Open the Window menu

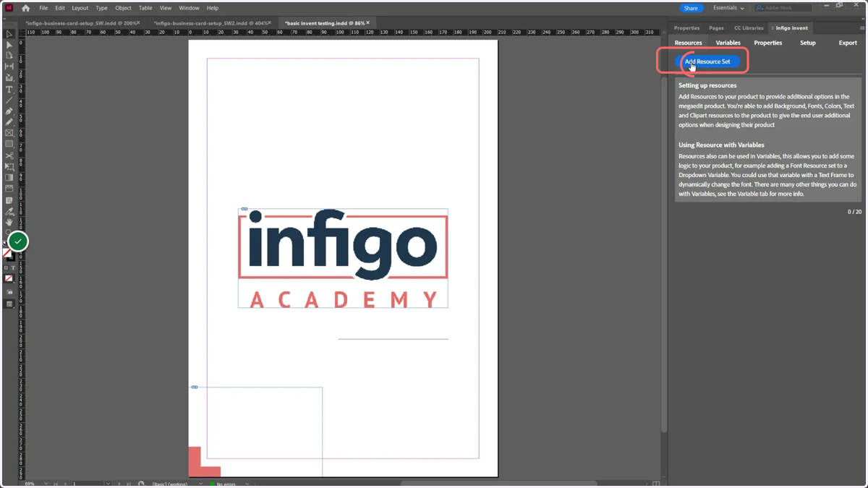pos(189,8)
